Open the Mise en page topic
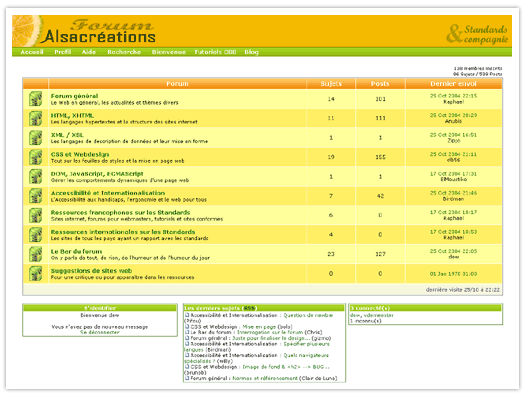Image resolution: width=525 pixels, height=396 pixels. 259,327
